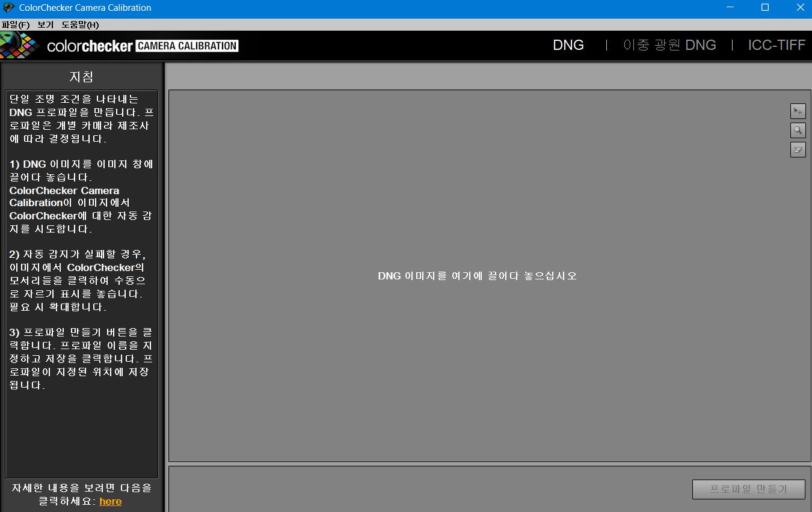Click the CAMERA CALIBRATION banner label
Viewport: 812px width, 512px height.
pos(187,46)
